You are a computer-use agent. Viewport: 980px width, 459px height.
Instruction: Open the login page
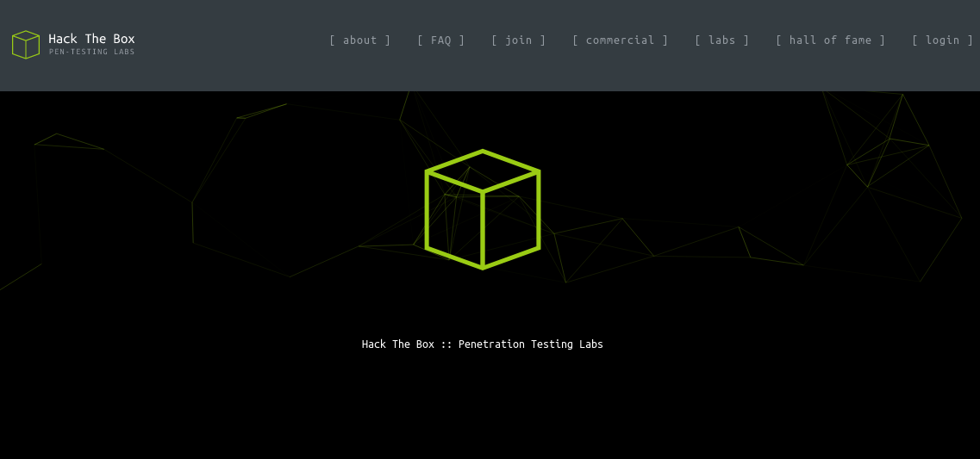(x=942, y=40)
